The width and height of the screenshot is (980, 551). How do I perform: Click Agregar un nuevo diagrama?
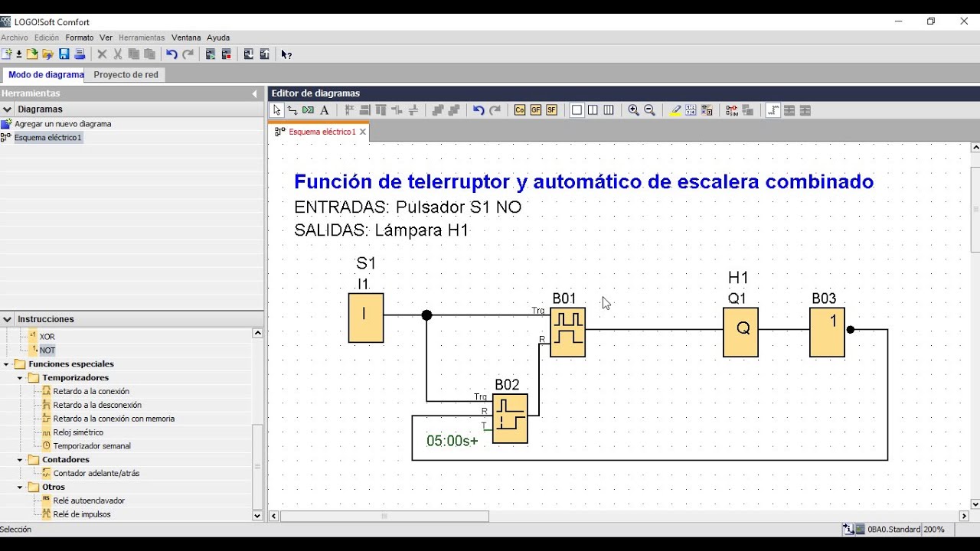click(63, 124)
